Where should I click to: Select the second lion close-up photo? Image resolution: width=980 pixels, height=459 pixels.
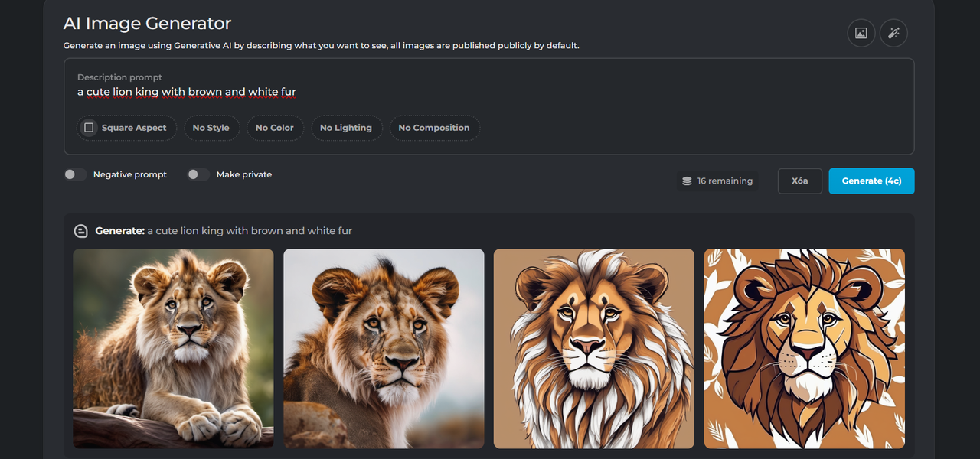[384, 348]
